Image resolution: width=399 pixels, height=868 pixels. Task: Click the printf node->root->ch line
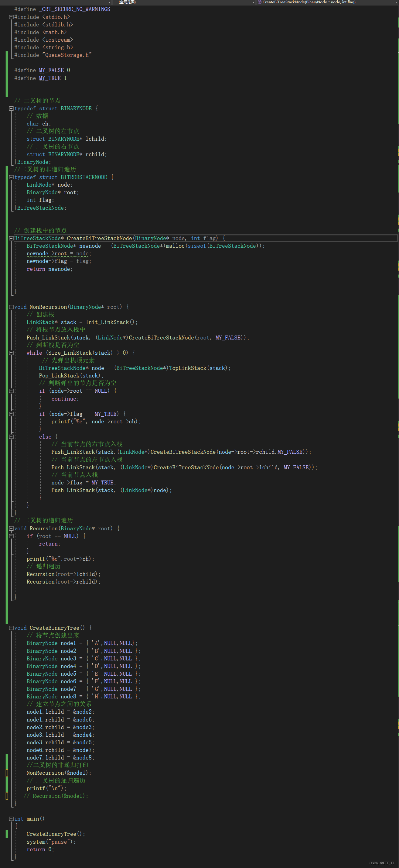pyautogui.click(x=96, y=422)
